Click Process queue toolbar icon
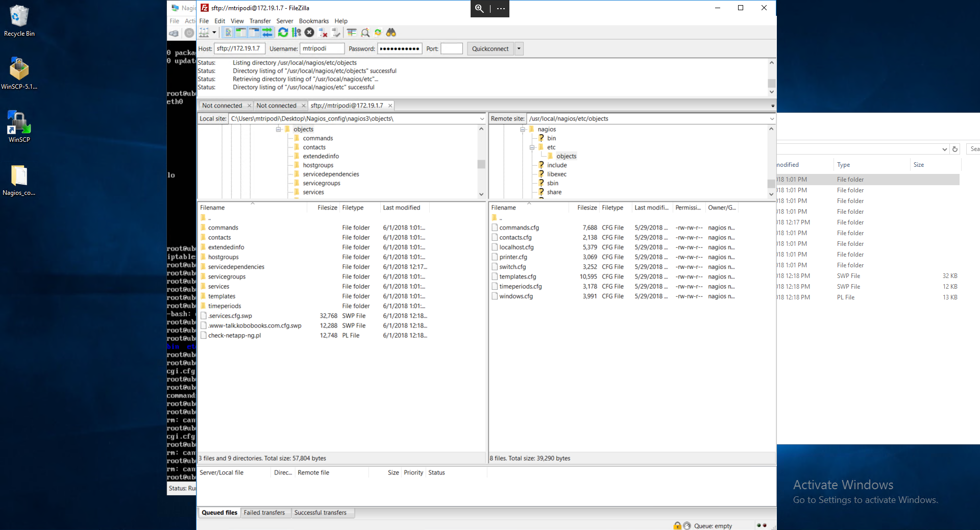 [296, 33]
